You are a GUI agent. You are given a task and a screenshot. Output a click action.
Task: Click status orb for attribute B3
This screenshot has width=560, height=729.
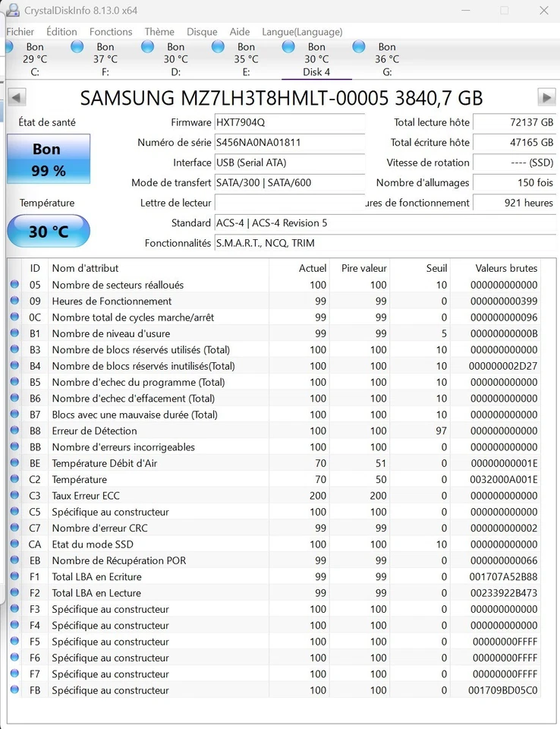click(14, 349)
